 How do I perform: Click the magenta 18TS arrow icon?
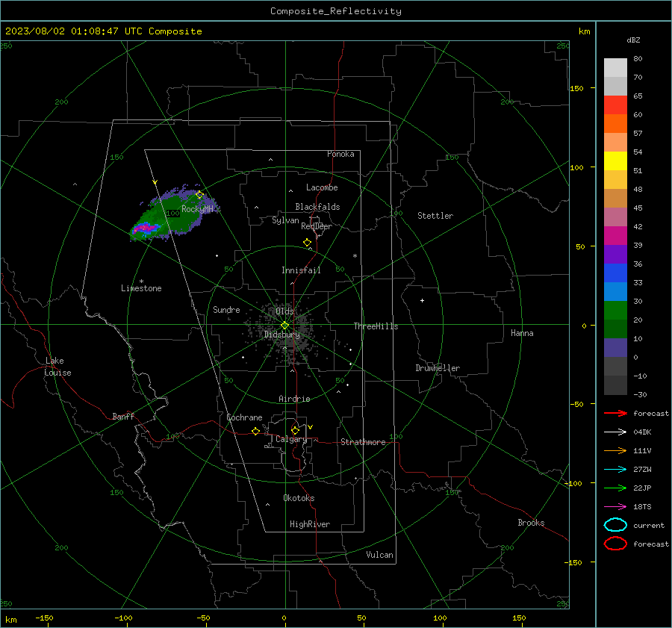coord(615,507)
